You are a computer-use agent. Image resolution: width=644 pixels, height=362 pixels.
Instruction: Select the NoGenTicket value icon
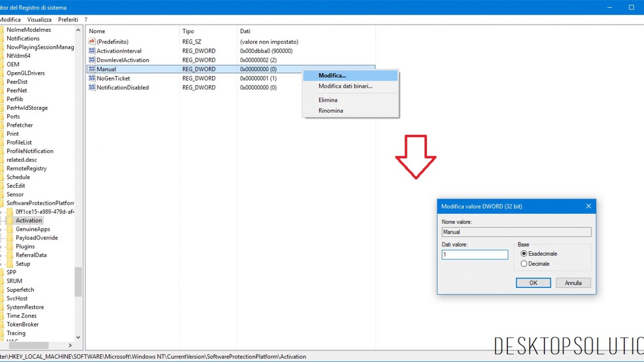click(x=92, y=78)
